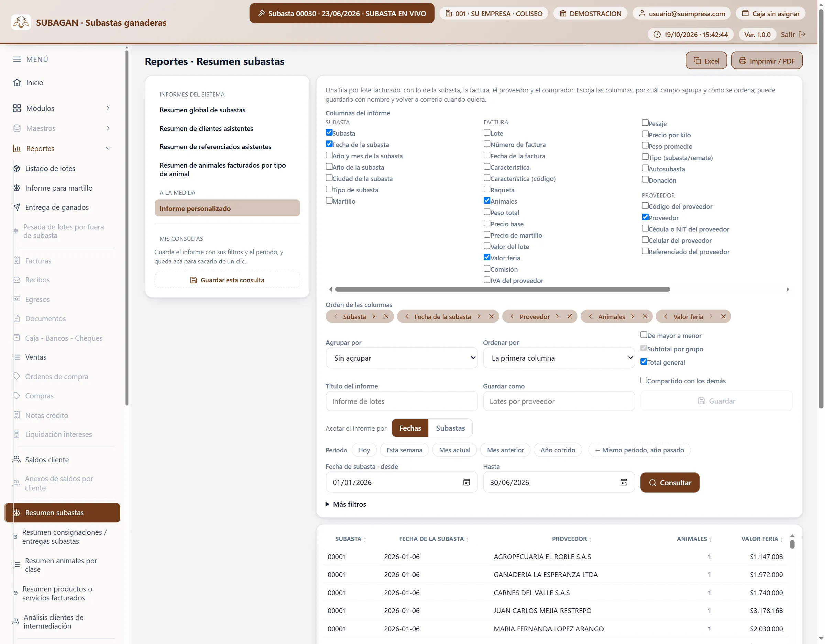Viewport: 825px width, 644px height.
Task: Click the hamburger MENÚ icon
Action: 16,59
